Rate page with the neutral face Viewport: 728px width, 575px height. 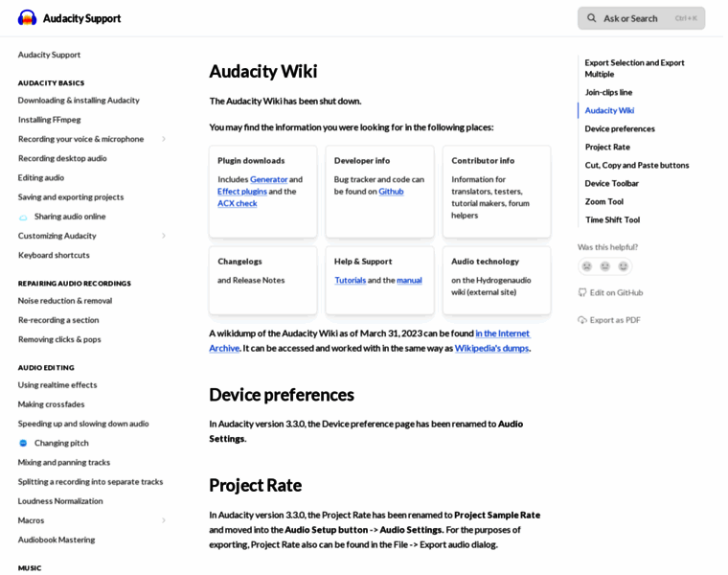pyautogui.click(x=605, y=266)
